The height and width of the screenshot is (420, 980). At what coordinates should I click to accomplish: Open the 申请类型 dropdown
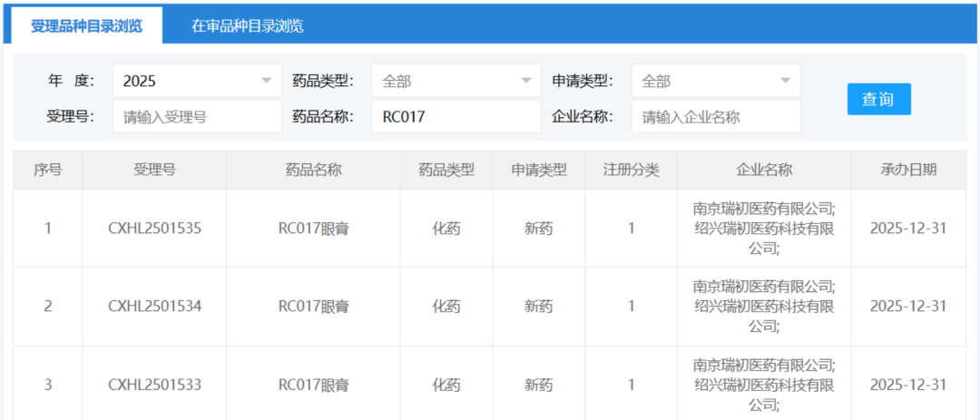tap(715, 81)
